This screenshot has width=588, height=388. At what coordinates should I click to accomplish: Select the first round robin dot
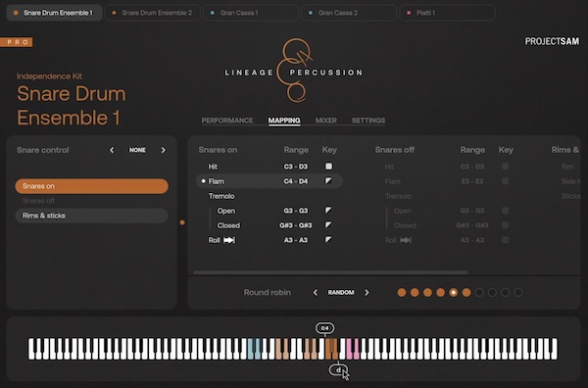pyautogui.click(x=402, y=292)
